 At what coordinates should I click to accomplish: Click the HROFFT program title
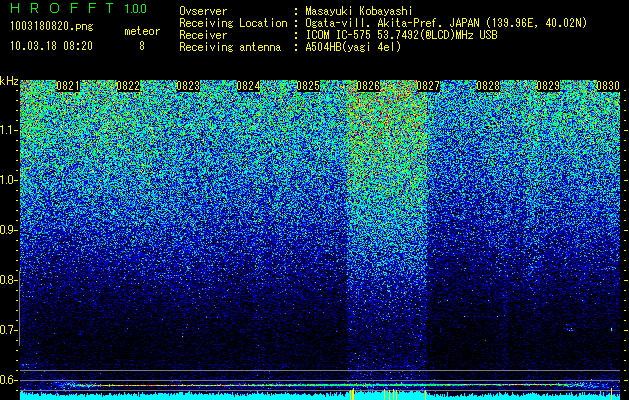62,8
